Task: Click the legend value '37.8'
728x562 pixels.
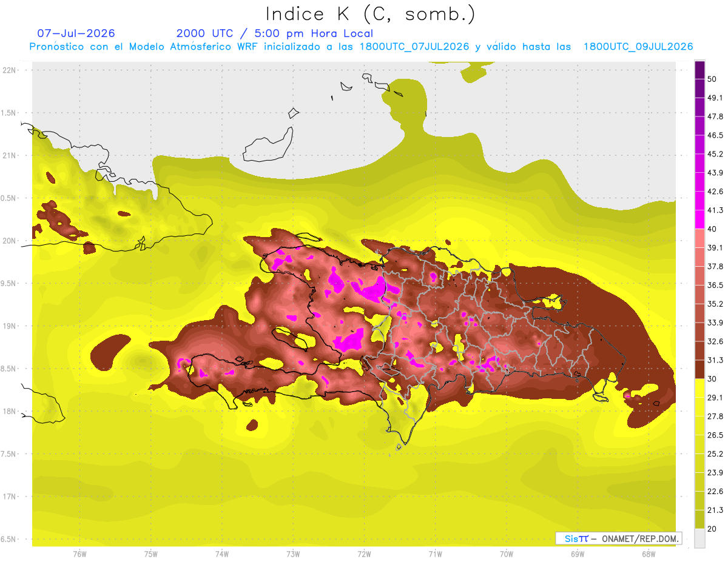Action: click(x=715, y=267)
